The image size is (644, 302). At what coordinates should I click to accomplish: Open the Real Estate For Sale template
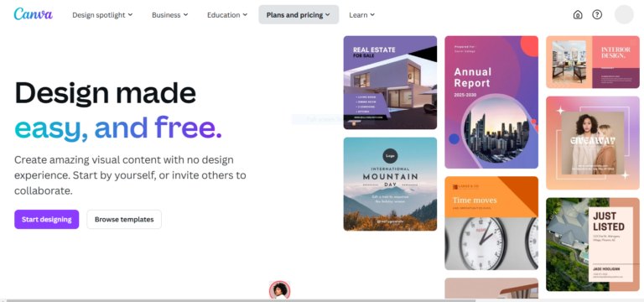tap(390, 82)
